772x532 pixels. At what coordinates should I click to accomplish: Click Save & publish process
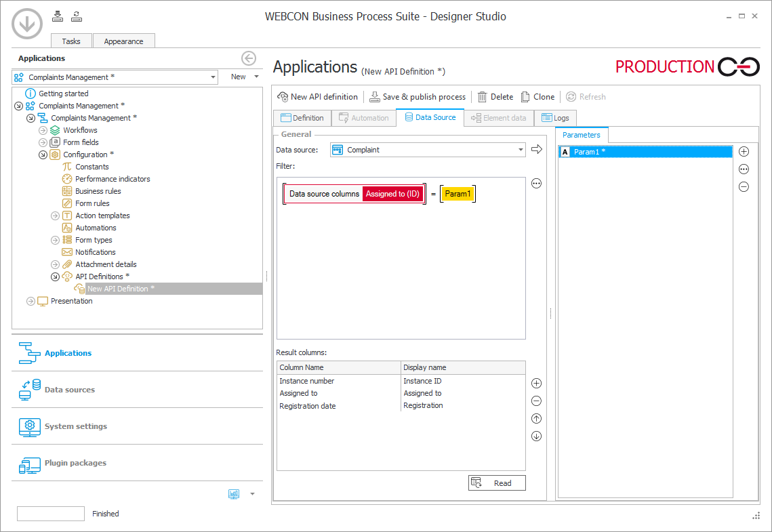click(x=418, y=97)
